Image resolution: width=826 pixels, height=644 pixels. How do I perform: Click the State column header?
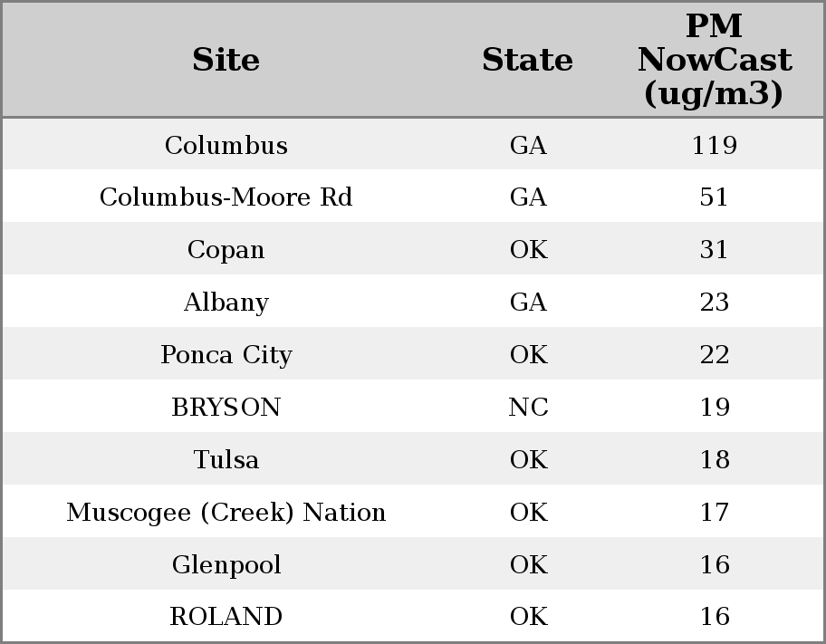coord(527,60)
